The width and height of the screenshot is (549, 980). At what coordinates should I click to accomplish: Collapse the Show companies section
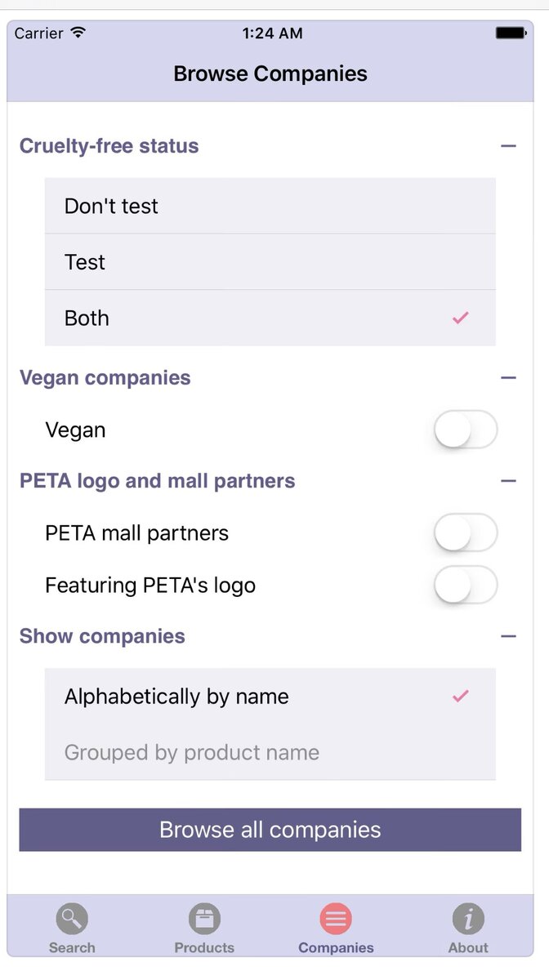coord(508,636)
